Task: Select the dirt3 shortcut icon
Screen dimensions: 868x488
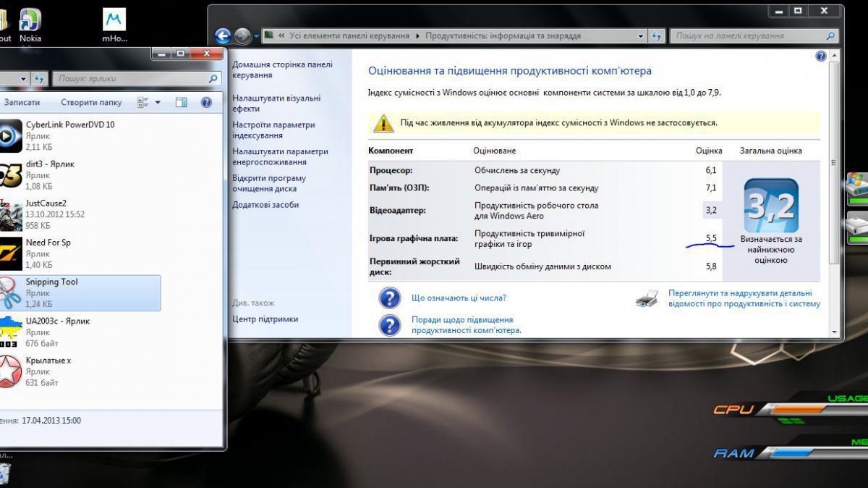Action: tap(9, 175)
